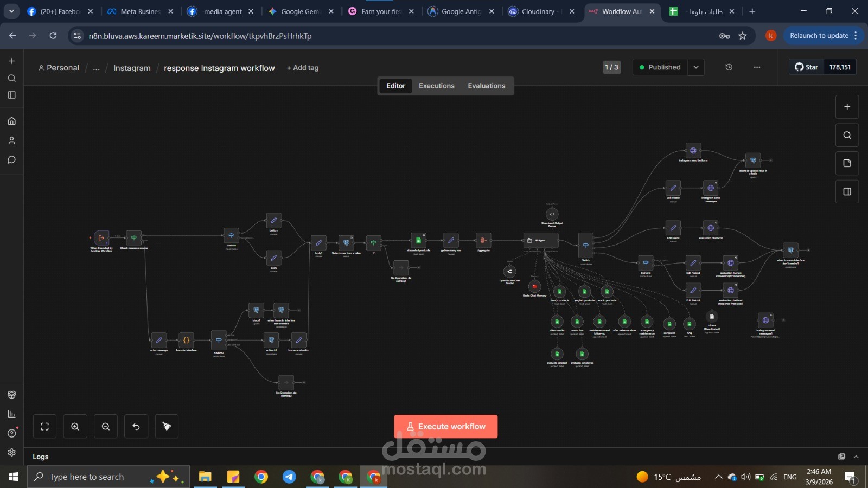Open Telegram from the taskbar
This screenshot has height=488, width=868.
289,477
